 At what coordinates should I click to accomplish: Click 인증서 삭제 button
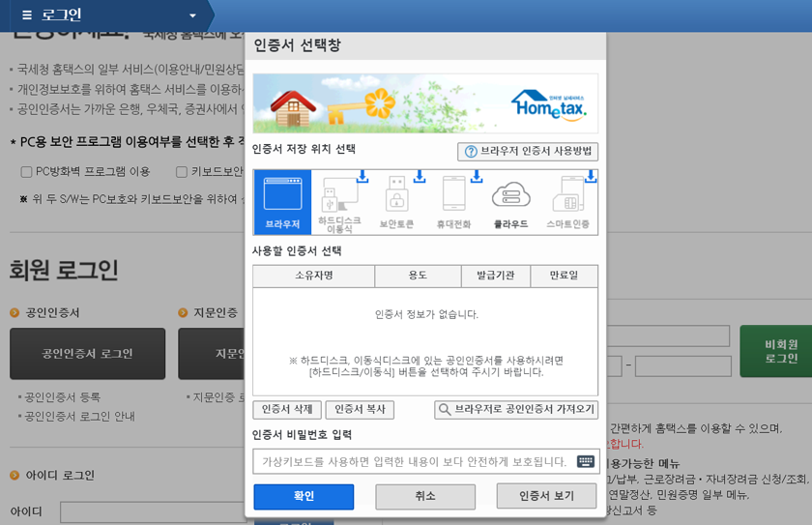tap(287, 410)
